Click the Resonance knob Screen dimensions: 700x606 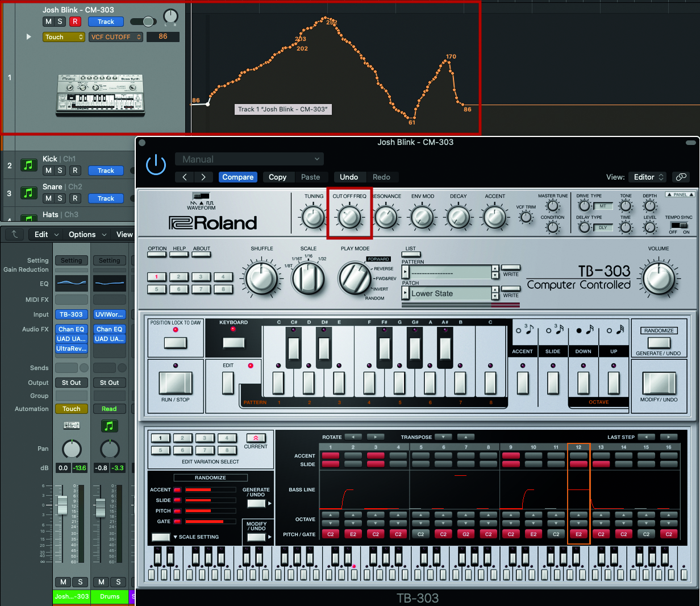coord(386,217)
